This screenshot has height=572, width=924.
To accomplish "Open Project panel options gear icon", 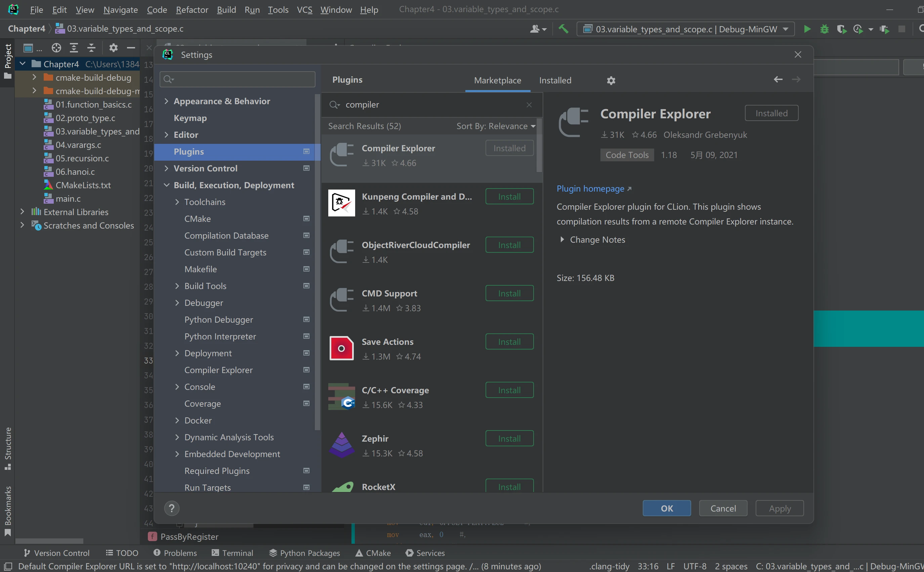I will click(114, 48).
